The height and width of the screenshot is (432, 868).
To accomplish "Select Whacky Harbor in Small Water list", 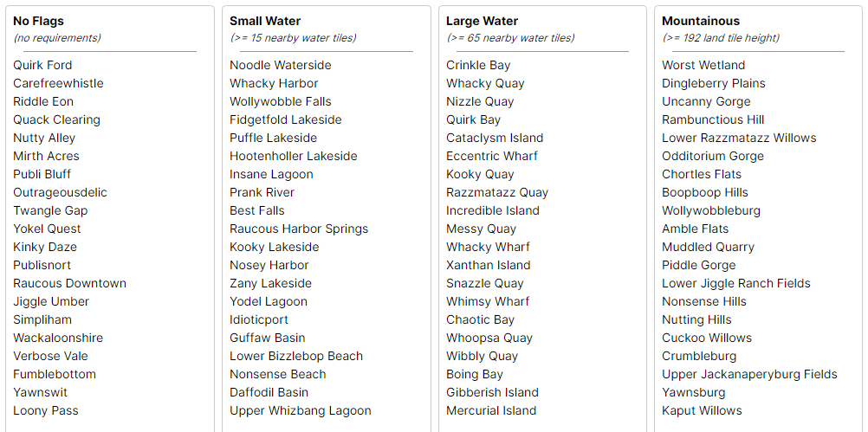I will [274, 83].
